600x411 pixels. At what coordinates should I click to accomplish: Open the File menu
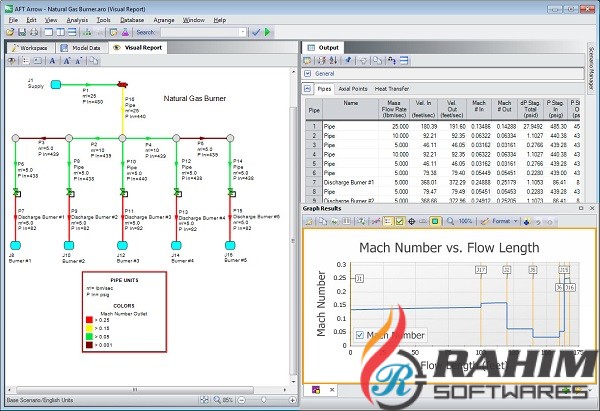(x=13, y=20)
